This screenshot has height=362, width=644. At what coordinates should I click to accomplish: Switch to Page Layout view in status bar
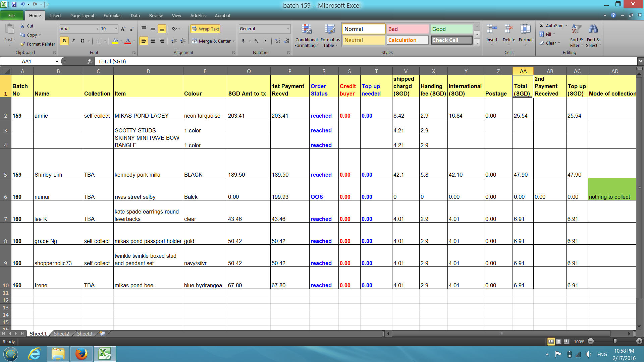click(559, 342)
